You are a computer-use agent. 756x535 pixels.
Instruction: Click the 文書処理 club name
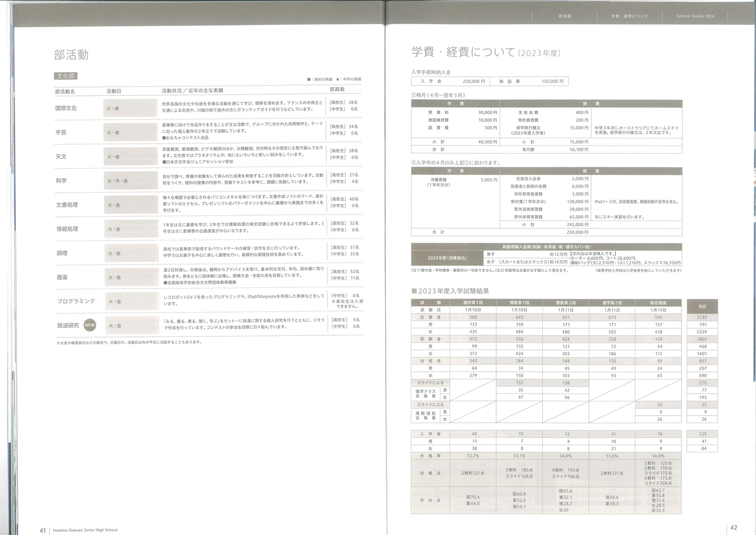(66, 205)
